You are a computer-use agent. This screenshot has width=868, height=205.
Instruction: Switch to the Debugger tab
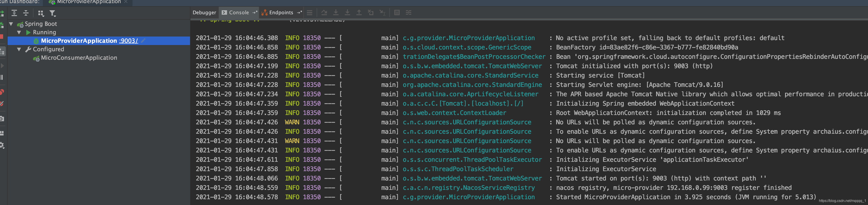pyautogui.click(x=204, y=12)
